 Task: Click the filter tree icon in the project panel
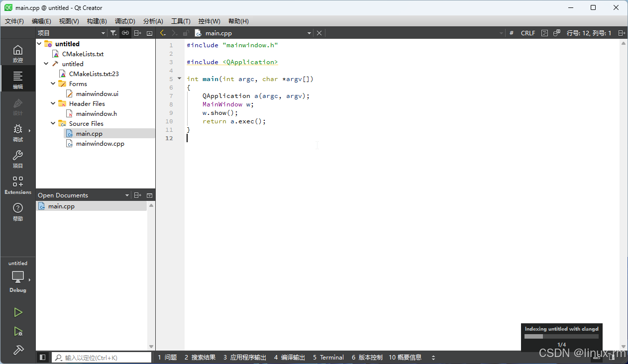[113, 33]
